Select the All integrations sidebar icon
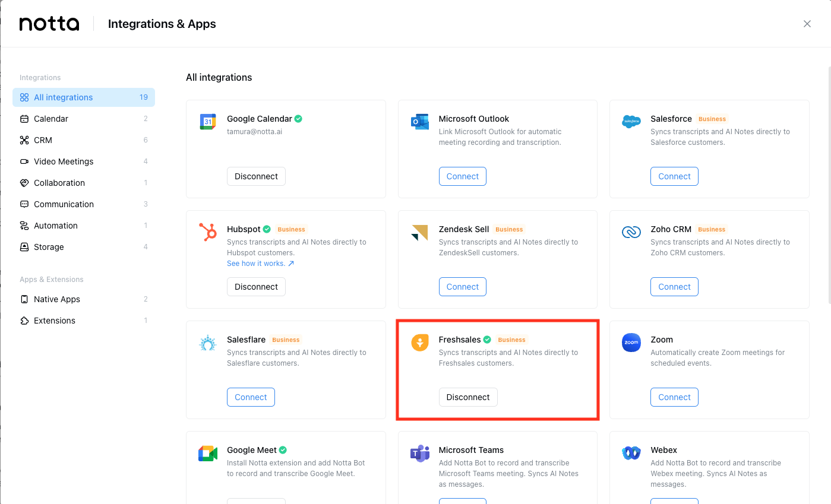The height and width of the screenshot is (504, 831). (x=24, y=97)
